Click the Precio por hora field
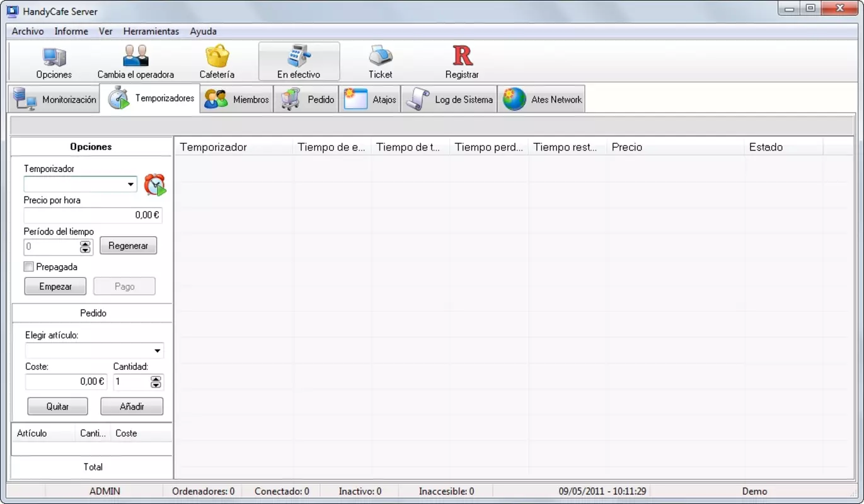The height and width of the screenshot is (504, 864). coord(93,215)
